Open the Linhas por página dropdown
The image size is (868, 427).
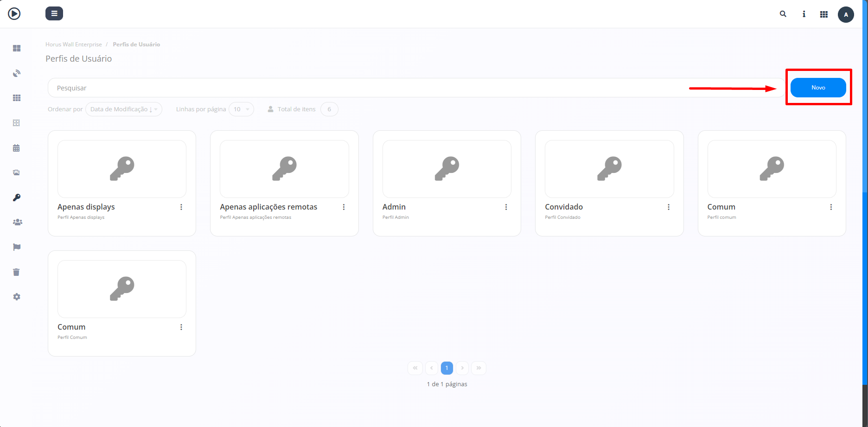tap(241, 109)
